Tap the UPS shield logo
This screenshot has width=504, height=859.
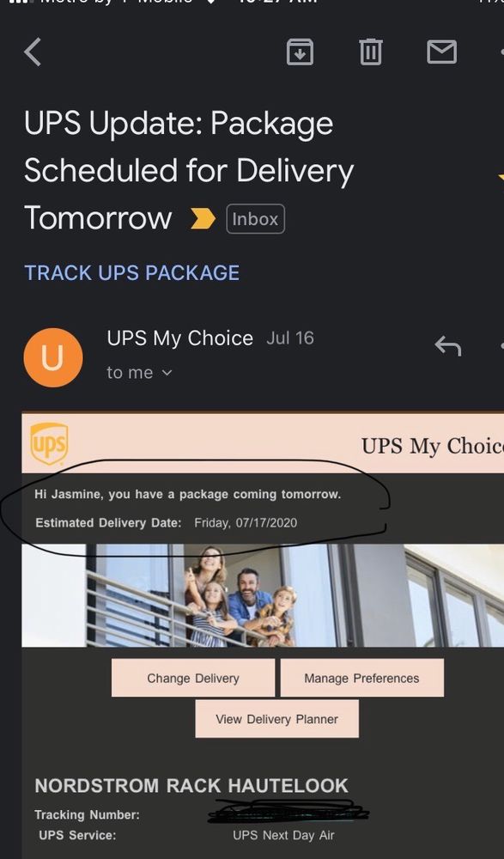coord(49,443)
